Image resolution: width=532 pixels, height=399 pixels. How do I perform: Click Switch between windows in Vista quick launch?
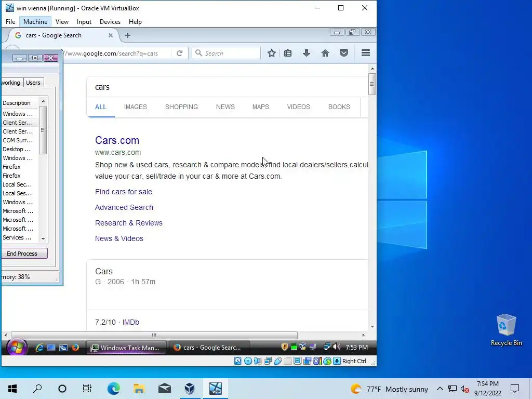click(63, 348)
